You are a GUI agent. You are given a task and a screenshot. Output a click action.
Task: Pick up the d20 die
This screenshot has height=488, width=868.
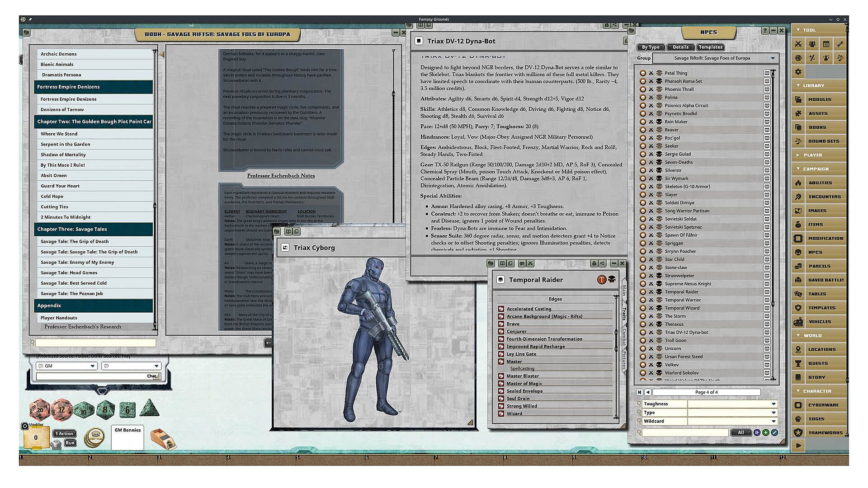point(39,409)
